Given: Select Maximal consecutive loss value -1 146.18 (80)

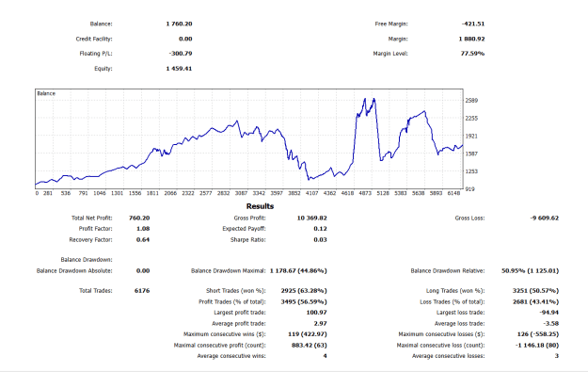Looking at the screenshot, I should click(x=537, y=345).
